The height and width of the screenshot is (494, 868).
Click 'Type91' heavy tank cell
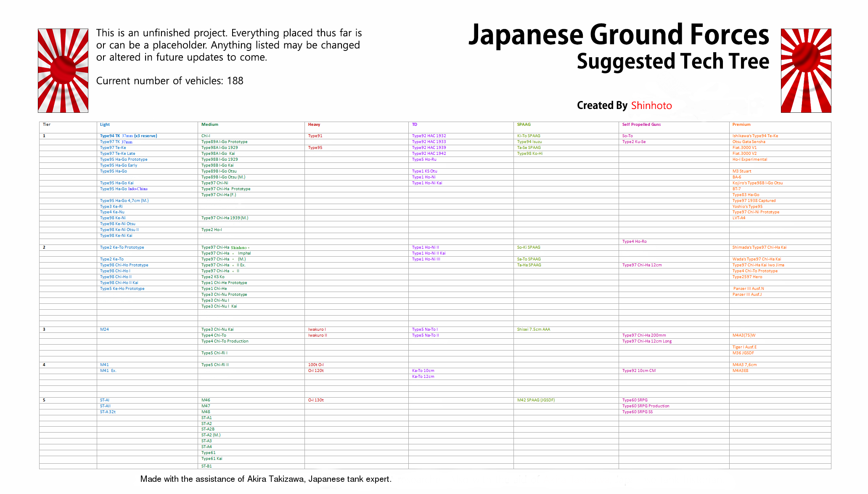point(315,136)
